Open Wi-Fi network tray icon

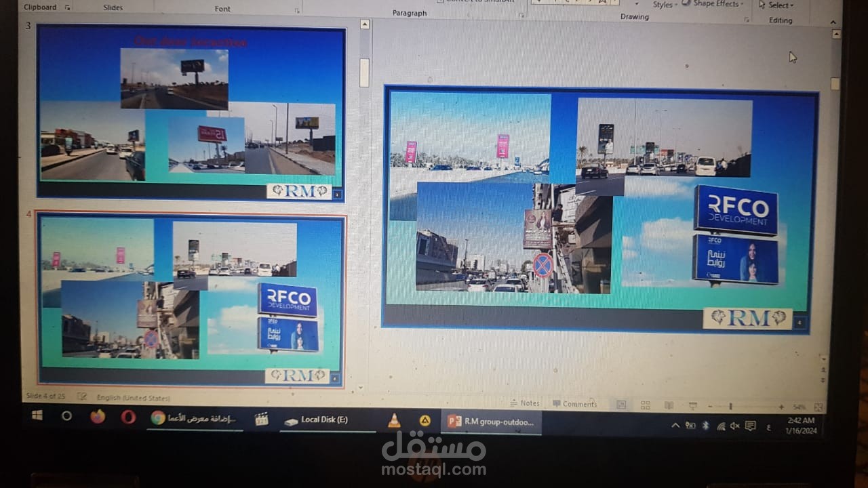click(720, 426)
